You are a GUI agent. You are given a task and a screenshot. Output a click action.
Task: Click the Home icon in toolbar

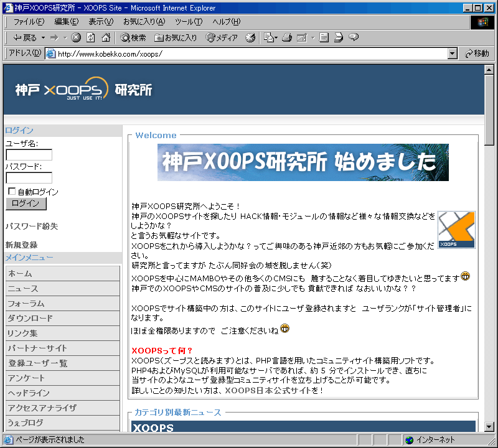click(x=106, y=37)
